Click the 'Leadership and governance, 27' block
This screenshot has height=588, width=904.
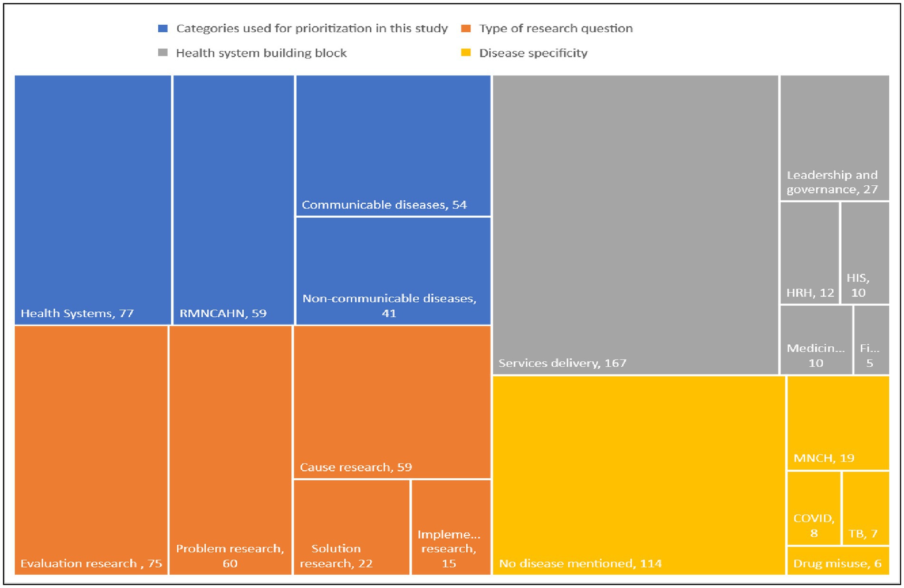coord(835,138)
